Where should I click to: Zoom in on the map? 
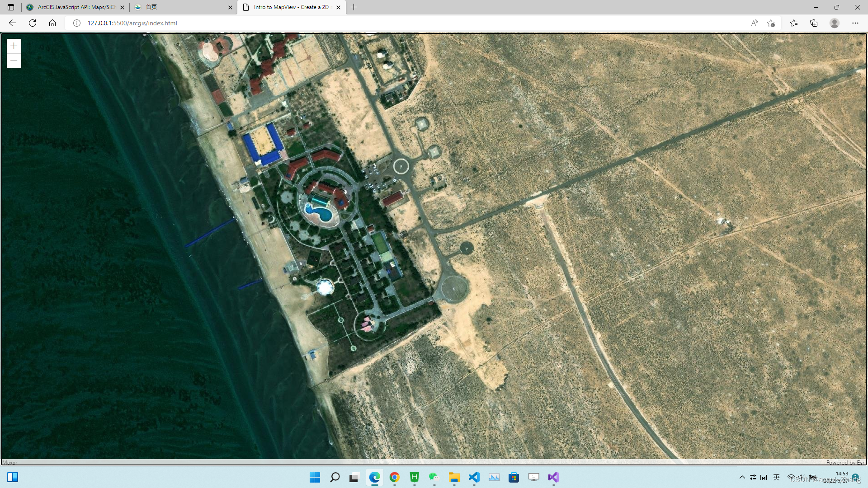click(x=14, y=46)
